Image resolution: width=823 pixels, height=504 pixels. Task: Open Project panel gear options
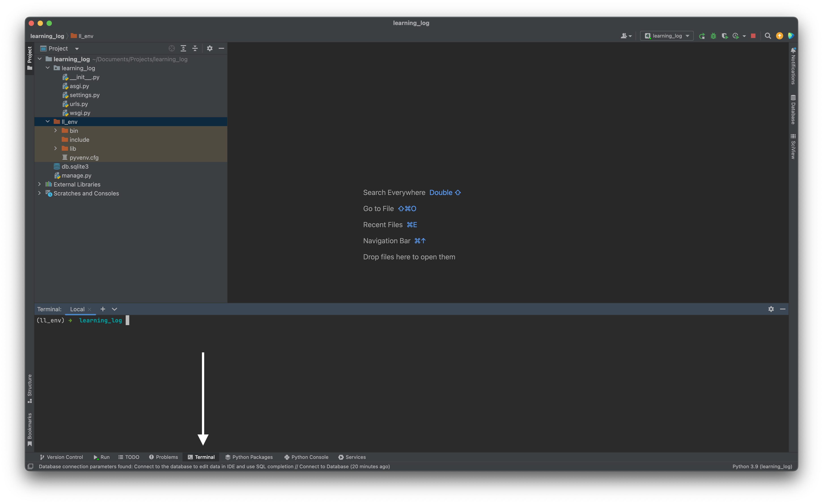[x=210, y=49]
